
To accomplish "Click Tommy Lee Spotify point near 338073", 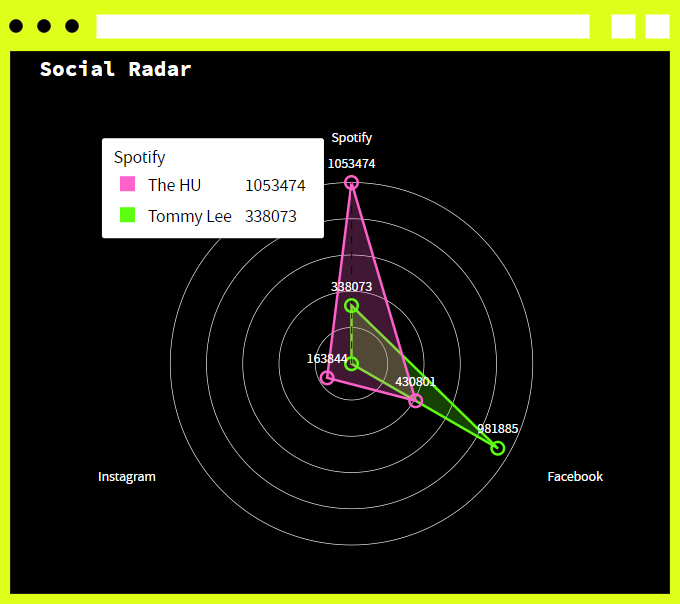I will pos(351,306).
